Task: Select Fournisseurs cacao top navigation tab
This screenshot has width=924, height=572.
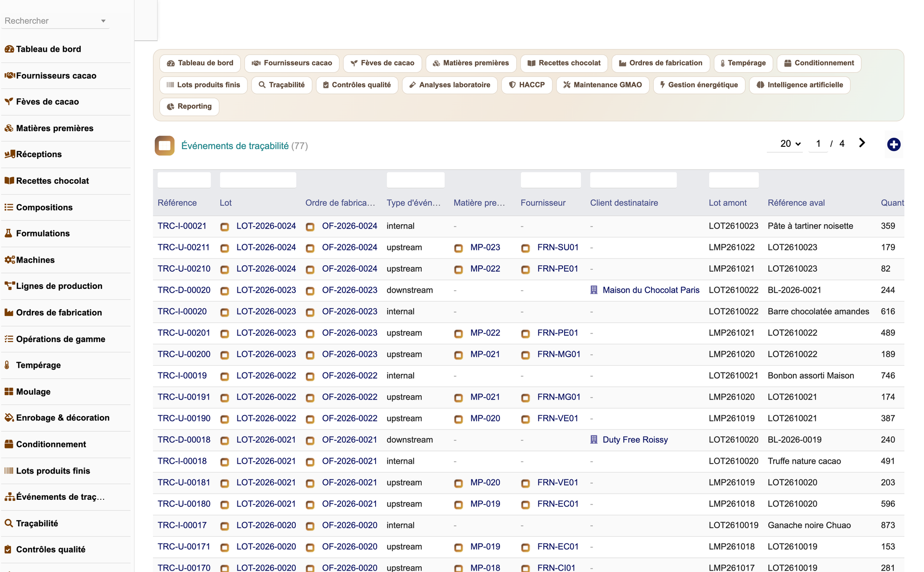Action: (x=292, y=63)
